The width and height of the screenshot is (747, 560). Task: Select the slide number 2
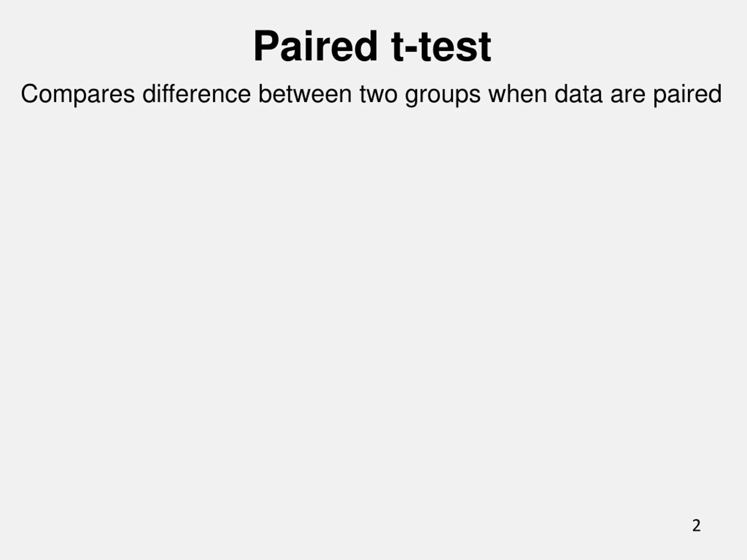click(696, 526)
